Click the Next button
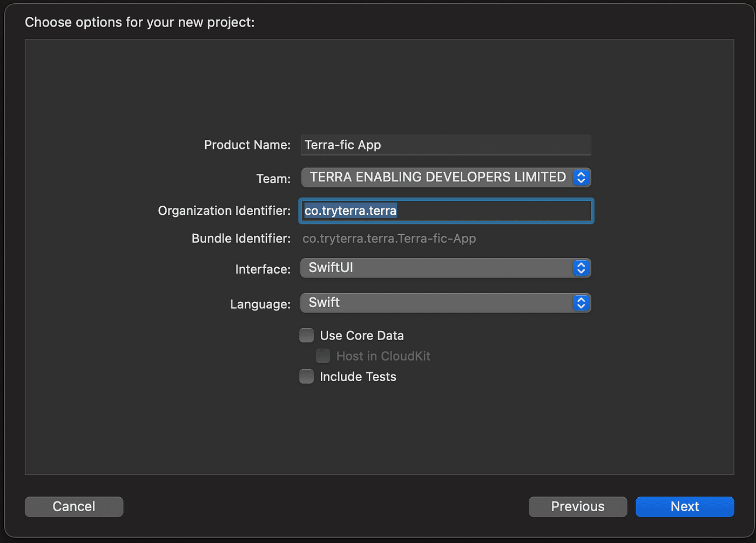This screenshot has height=543, width=756. pos(685,507)
